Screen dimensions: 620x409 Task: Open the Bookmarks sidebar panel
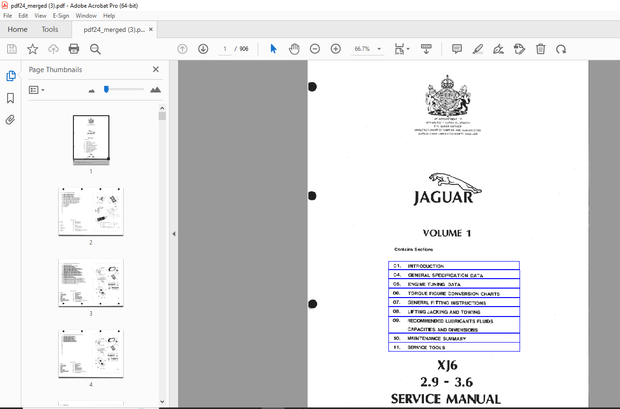pyautogui.click(x=11, y=98)
